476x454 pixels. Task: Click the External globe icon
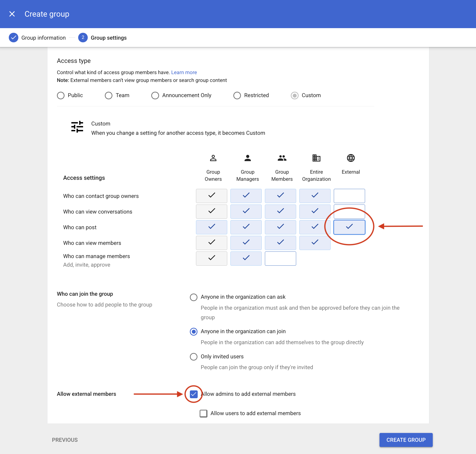351,158
